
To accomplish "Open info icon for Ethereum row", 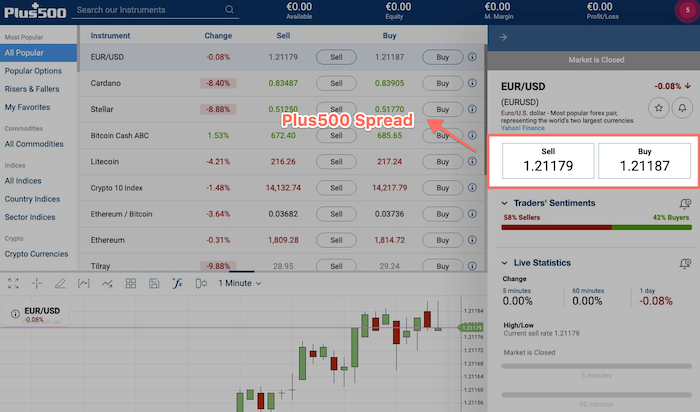I will [472, 240].
